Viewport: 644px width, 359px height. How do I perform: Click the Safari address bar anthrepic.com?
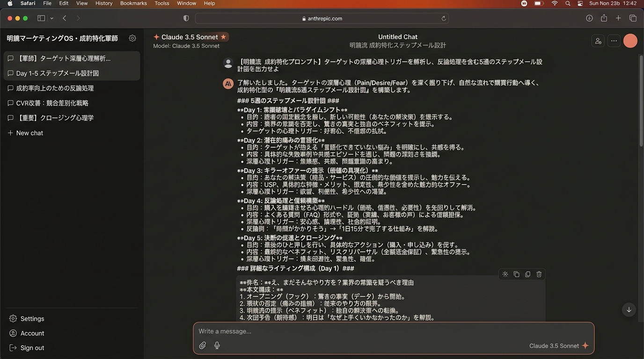[322, 18]
